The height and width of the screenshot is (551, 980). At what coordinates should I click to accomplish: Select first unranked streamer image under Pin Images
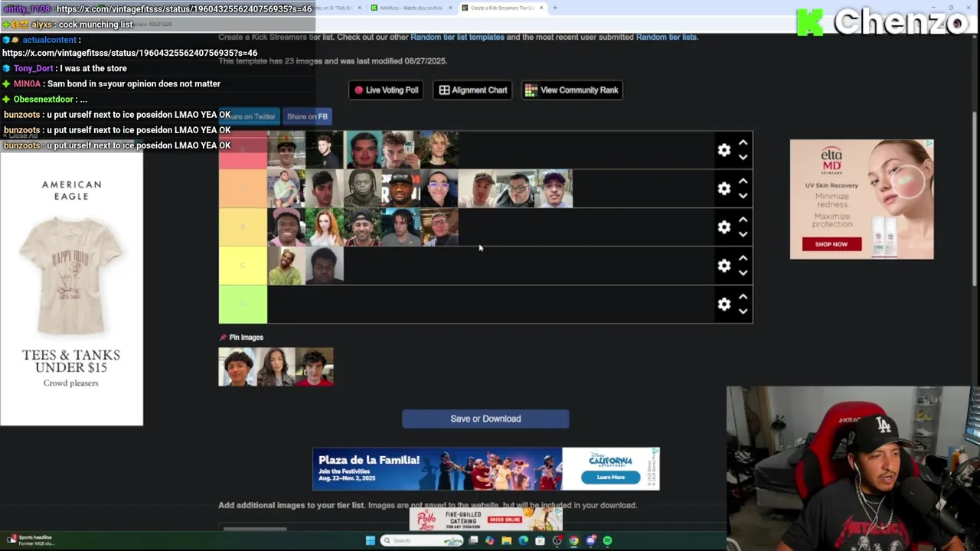237,367
